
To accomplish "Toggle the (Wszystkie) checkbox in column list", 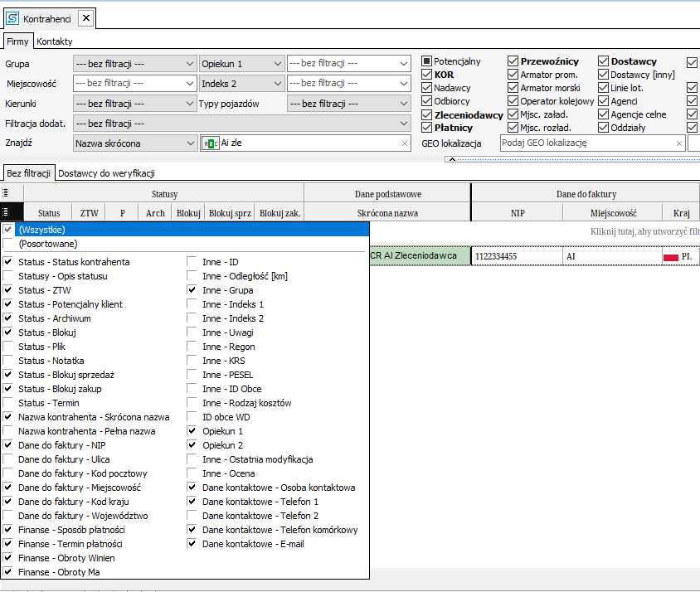I will (8, 230).
